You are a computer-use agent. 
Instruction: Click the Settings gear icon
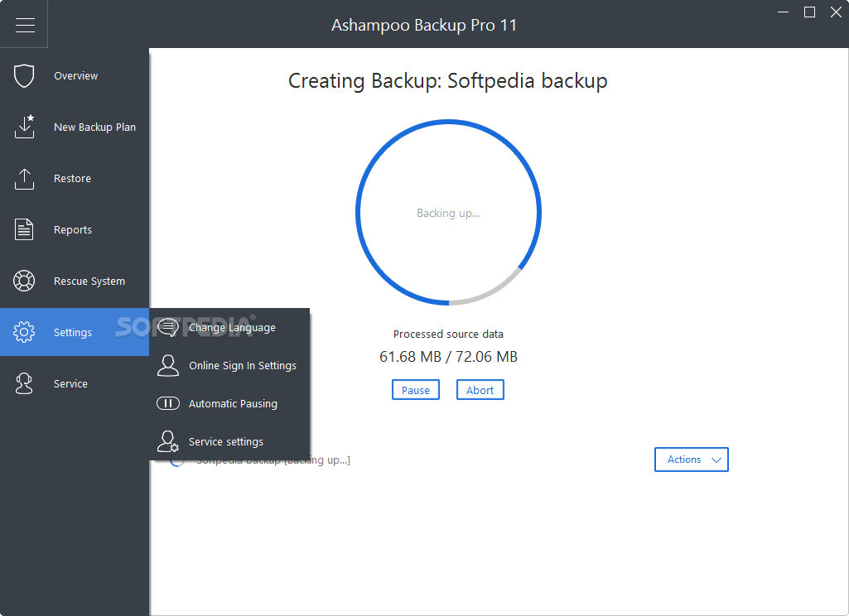click(x=24, y=332)
